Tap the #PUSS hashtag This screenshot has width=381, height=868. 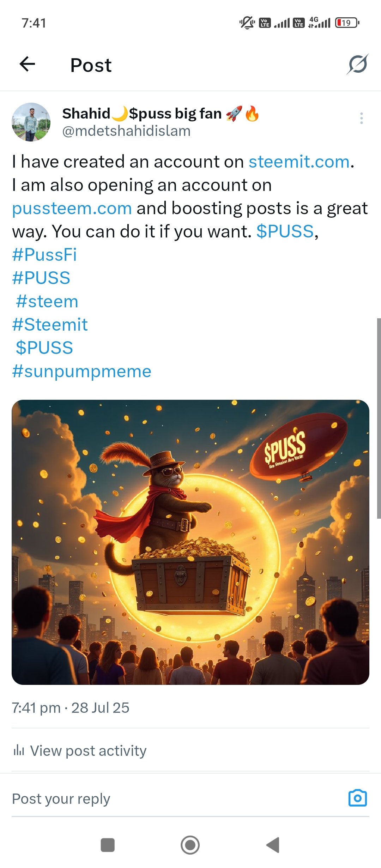[41, 278]
